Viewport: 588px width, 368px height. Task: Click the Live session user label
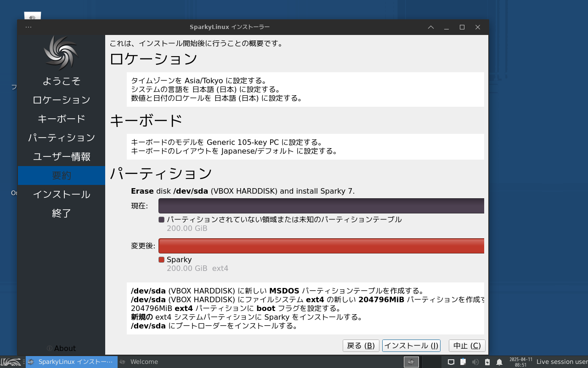562,362
